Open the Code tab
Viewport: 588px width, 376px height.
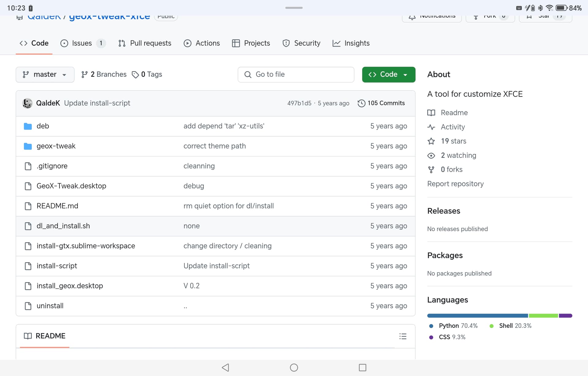click(34, 43)
